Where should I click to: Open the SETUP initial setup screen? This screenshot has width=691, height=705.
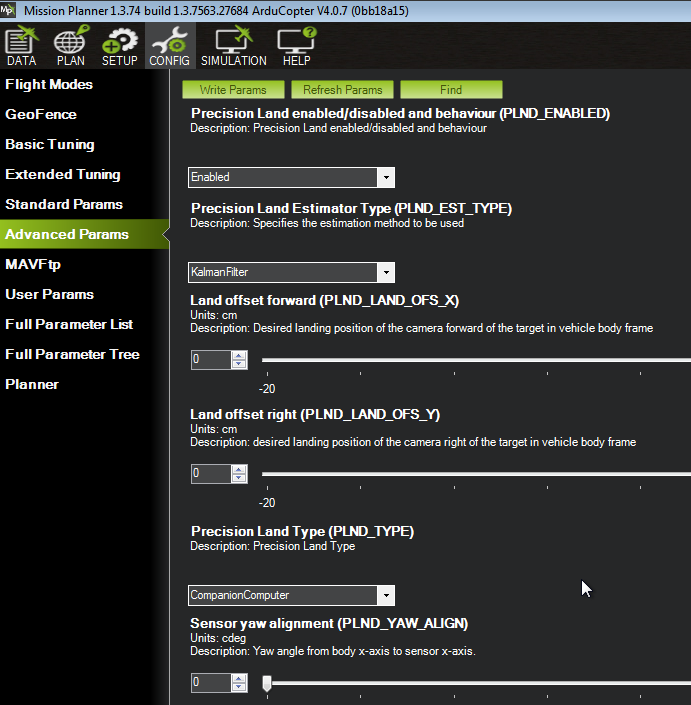[120, 46]
